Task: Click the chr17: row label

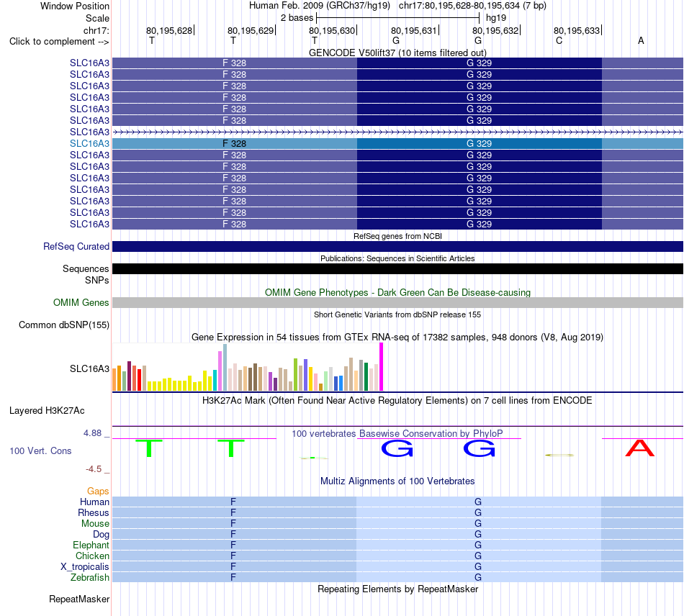Action: pyautogui.click(x=96, y=30)
